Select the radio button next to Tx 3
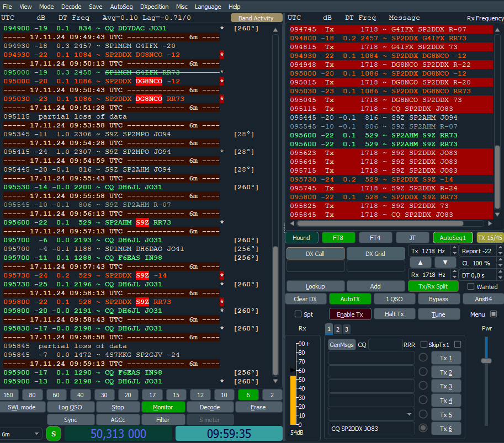The height and width of the screenshot is (443, 504). [x=423, y=386]
